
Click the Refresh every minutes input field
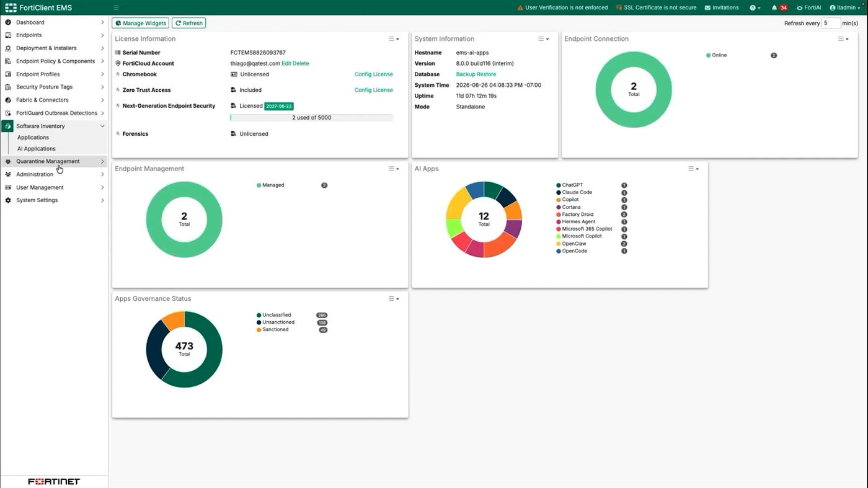coord(831,23)
